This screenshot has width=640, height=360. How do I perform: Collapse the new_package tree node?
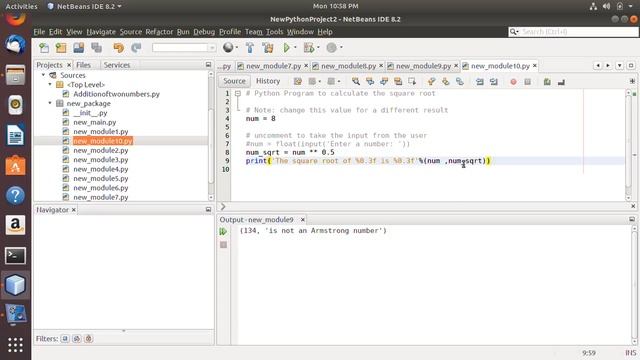(50, 103)
